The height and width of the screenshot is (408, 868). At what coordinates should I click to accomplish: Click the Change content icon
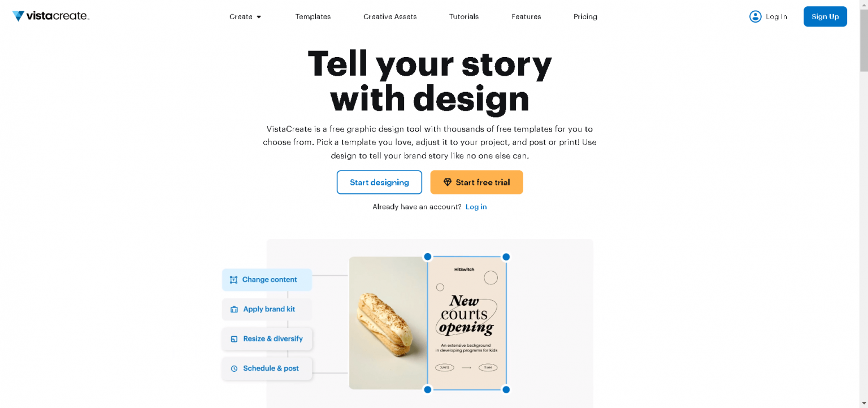(233, 280)
